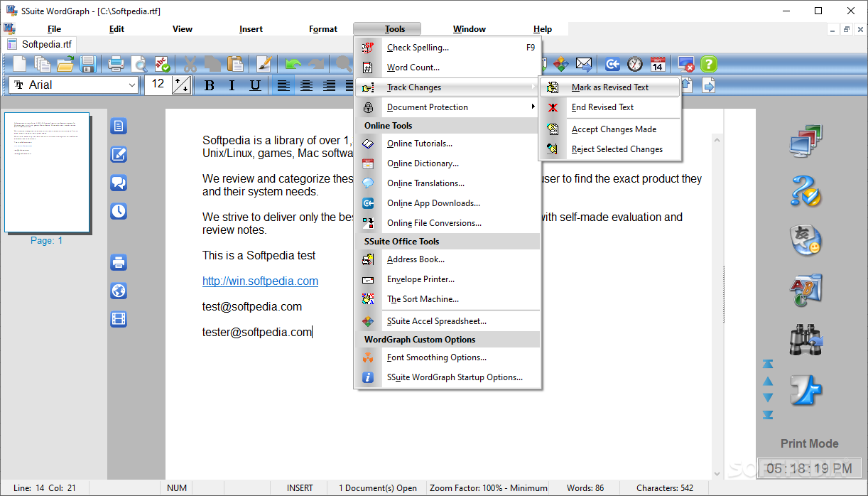
Task: Open Font Smoothing Options
Action: [448, 357]
